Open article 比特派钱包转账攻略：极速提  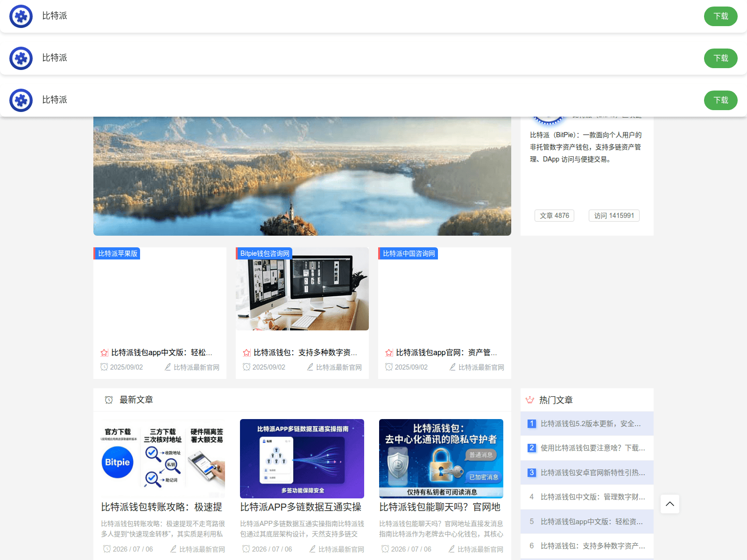coord(162,507)
